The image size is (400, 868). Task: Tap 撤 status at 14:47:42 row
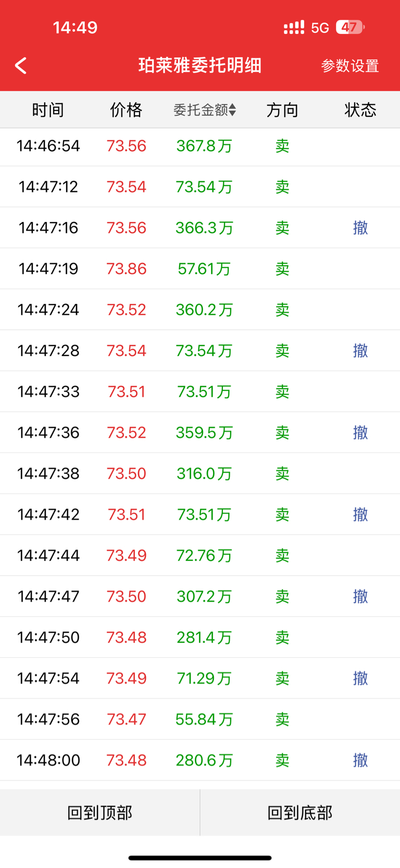[360, 515]
